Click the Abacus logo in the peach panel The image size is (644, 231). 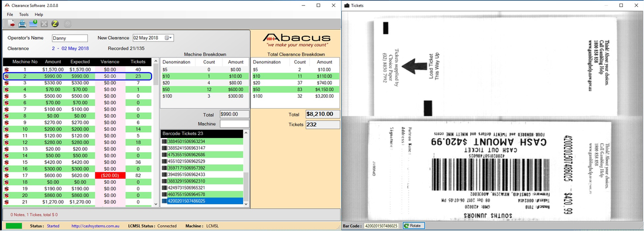click(296, 39)
